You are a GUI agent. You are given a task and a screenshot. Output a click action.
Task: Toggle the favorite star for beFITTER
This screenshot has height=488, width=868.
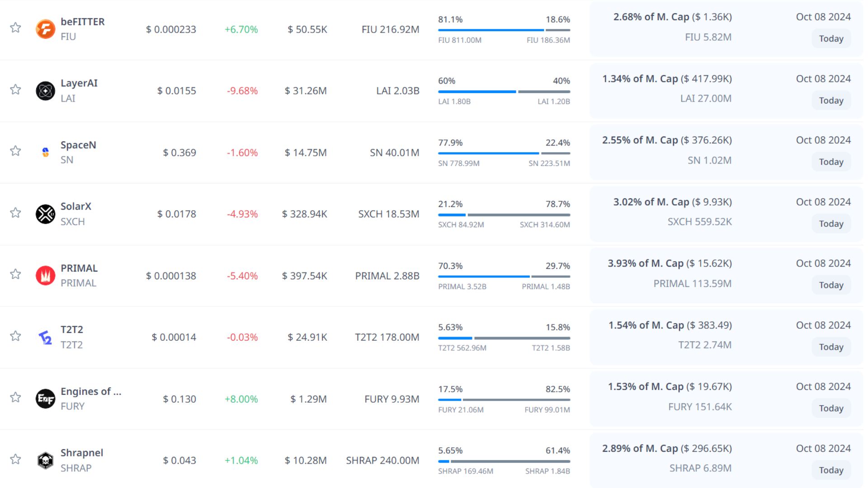[x=15, y=28]
